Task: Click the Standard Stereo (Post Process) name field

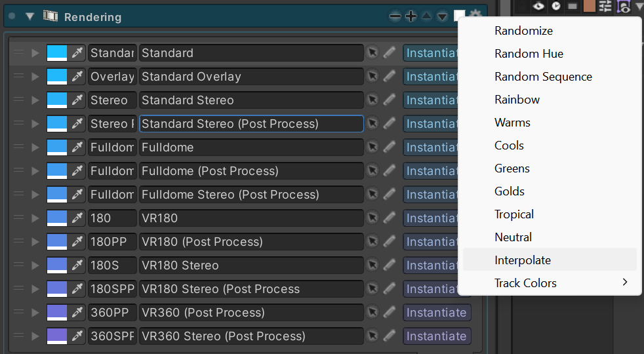Action: point(251,124)
